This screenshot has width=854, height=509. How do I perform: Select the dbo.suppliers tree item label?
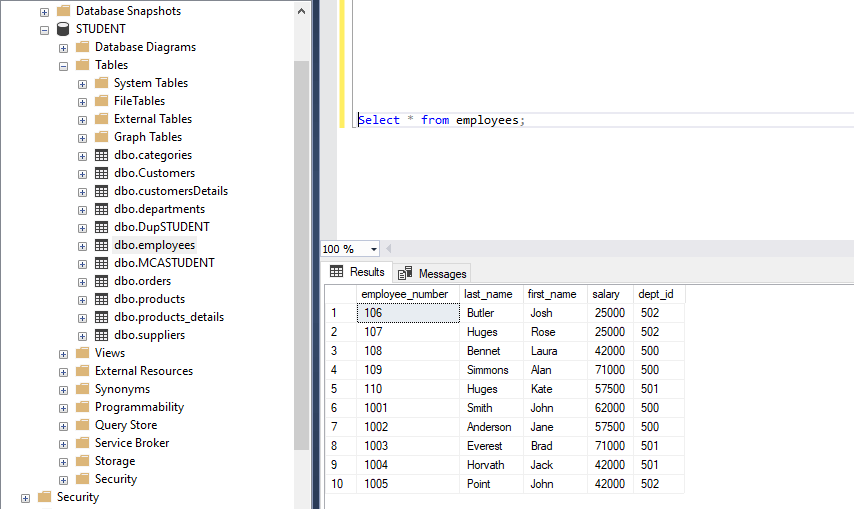click(149, 335)
